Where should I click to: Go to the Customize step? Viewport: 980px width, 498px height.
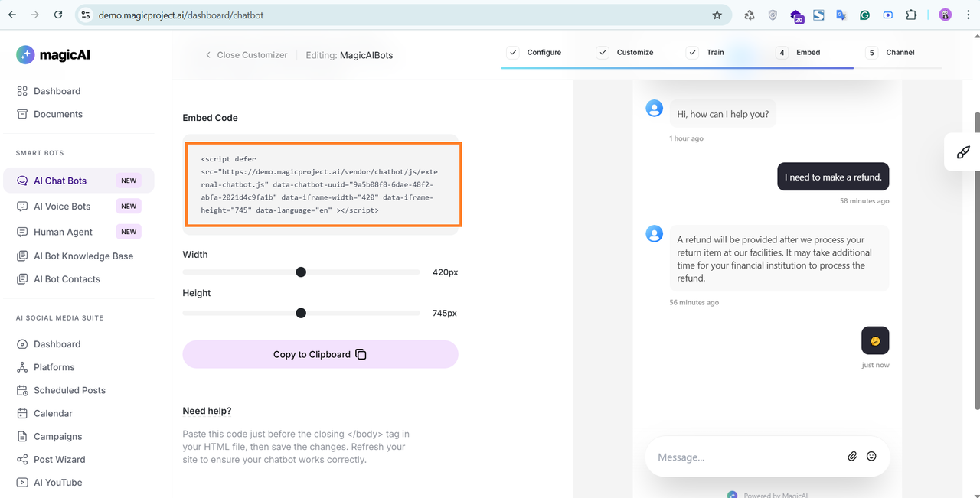coord(625,52)
